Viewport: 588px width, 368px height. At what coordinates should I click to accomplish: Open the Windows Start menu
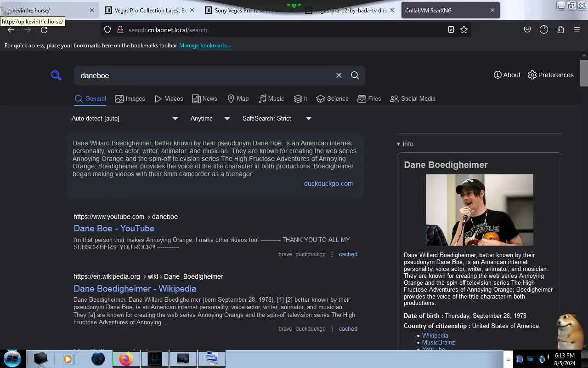point(12,359)
